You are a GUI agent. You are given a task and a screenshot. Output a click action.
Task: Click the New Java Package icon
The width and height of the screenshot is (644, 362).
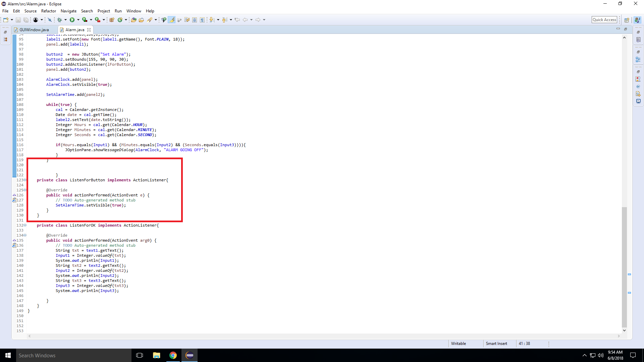pyautogui.click(x=112, y=20)
